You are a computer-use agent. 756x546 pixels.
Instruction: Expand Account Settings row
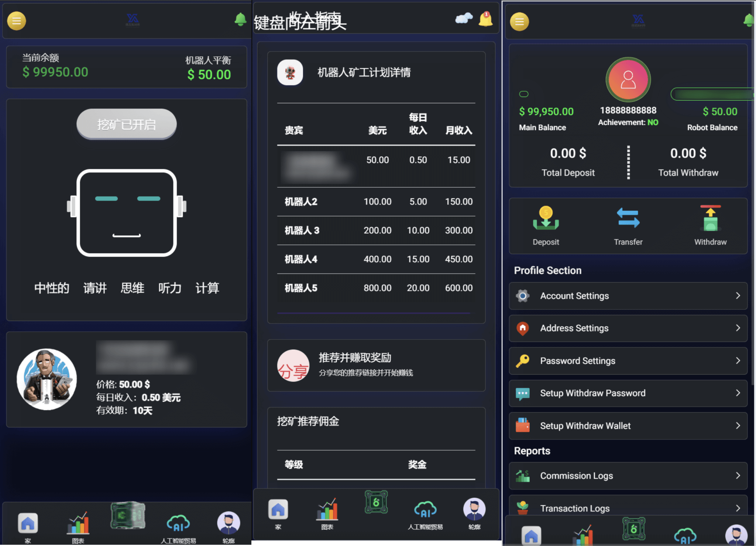pos(628,296)
